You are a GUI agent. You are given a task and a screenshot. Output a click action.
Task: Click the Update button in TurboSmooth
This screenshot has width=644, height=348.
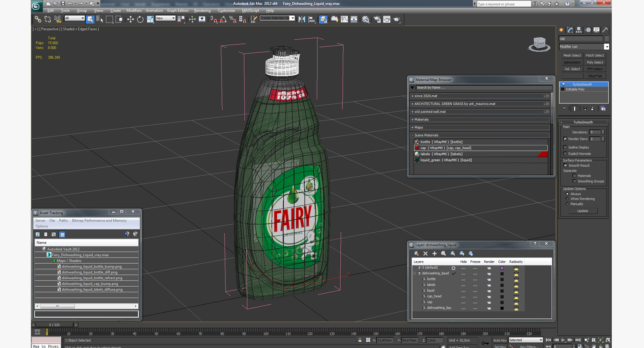click(x=583, y=211)
